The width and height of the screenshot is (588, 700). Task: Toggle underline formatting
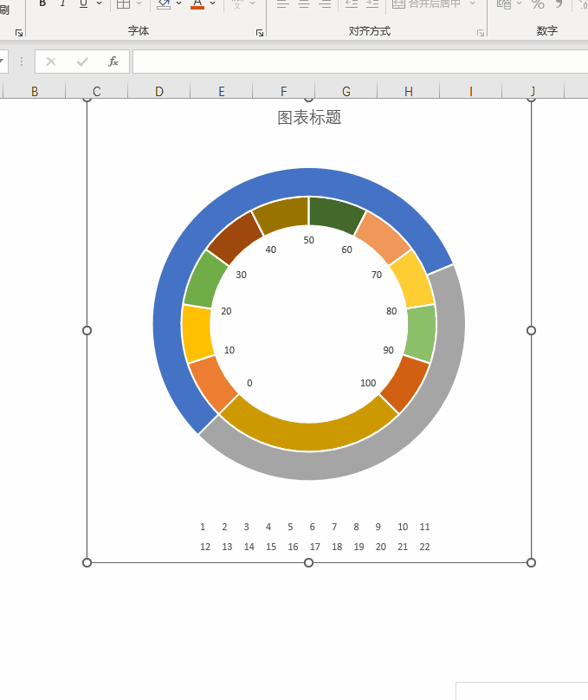pos(83,3)
